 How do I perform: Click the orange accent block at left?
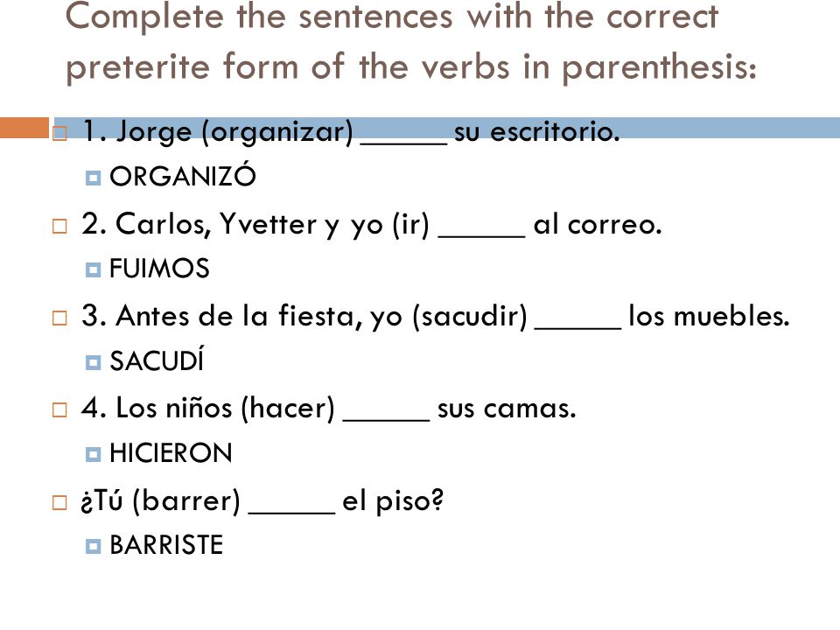[24, 128]
